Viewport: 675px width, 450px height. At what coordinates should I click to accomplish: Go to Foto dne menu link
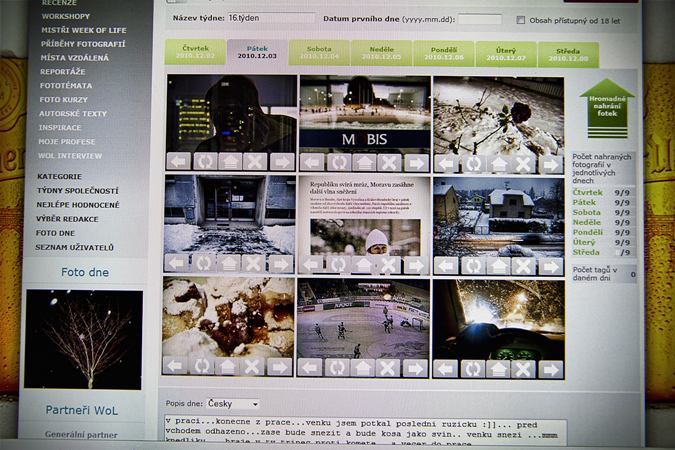coord(55,233)
